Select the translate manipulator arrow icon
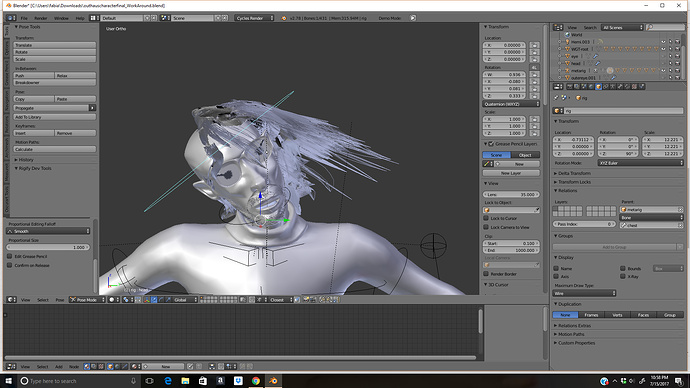This screenshot has height=388, width=690. coord(154,300)
